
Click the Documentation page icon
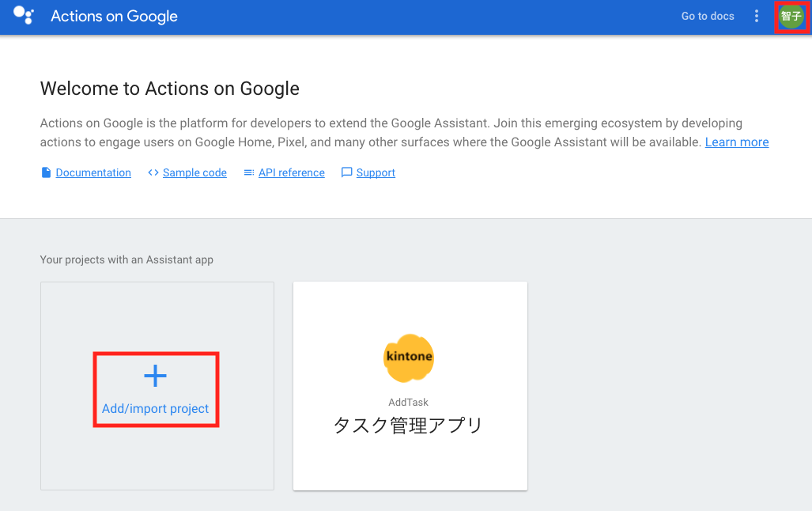(46, 172)
